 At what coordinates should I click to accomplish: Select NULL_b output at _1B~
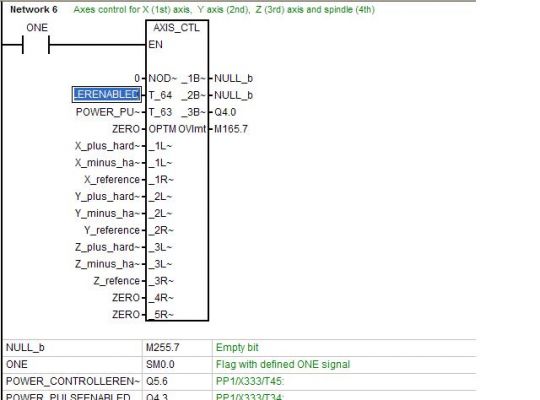(x=233, y=78)
